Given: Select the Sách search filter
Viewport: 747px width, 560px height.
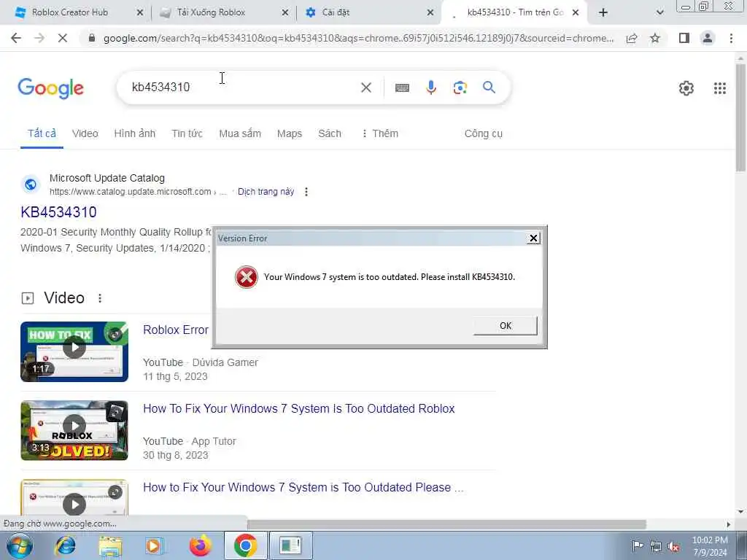Looking at the screenshot, I should click(330, 134).
